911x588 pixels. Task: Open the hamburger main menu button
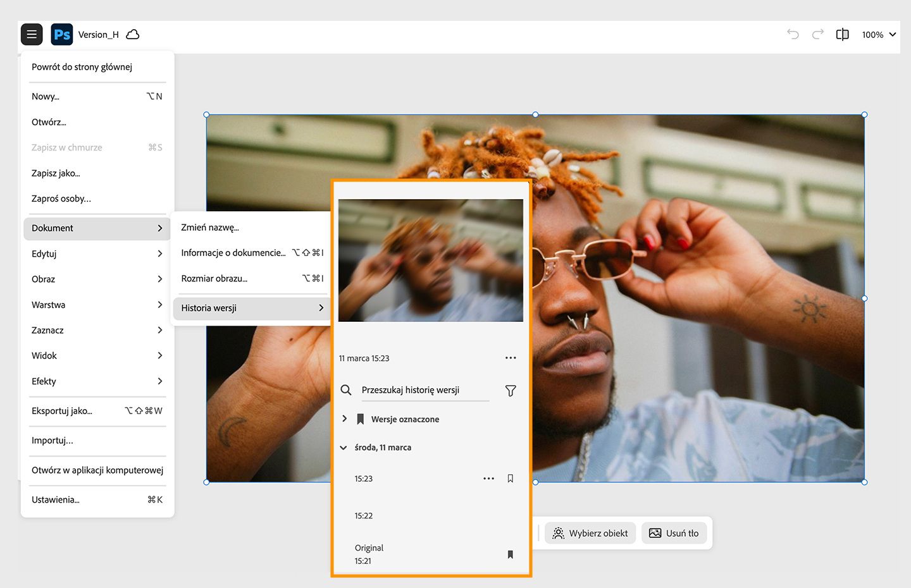tap(32, 35)
